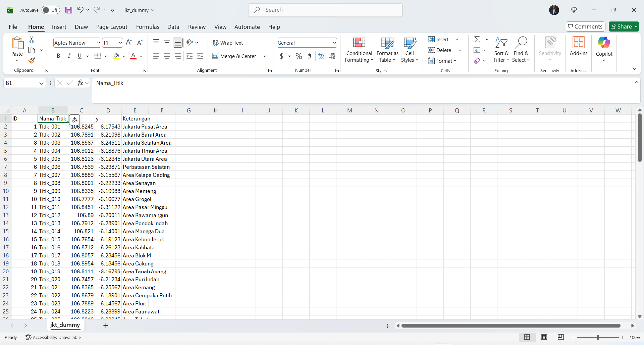Click the Cut scissors icon

pyautogui.click(x=32, y=40)
